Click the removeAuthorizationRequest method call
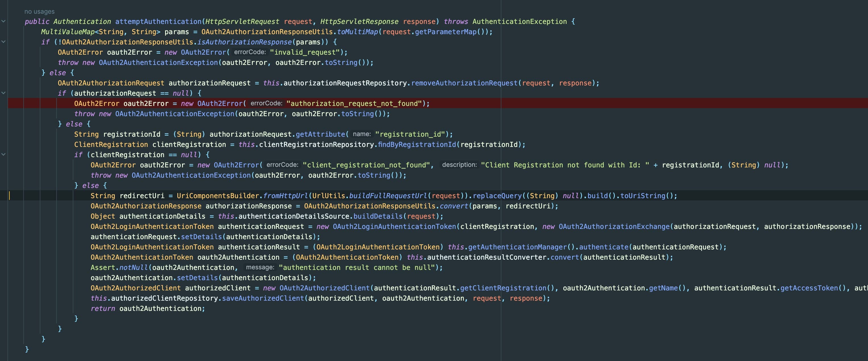Viewport: 868px width, 361px height. (464, 83)
